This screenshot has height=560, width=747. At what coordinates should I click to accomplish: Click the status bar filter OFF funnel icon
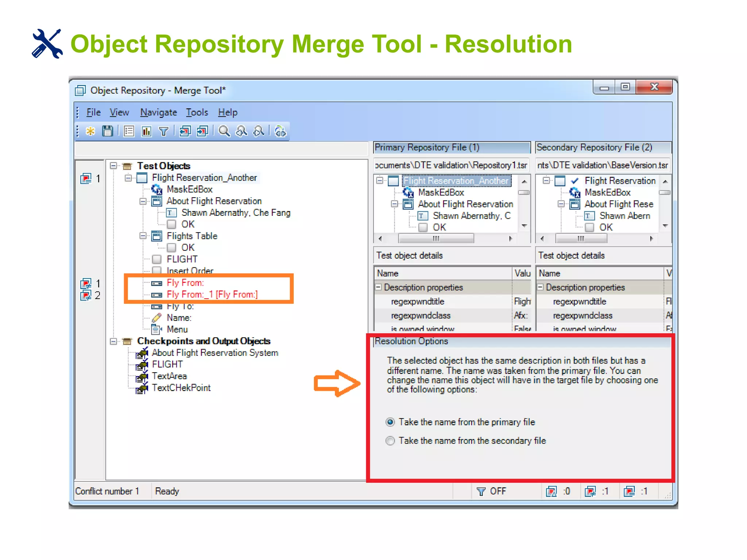click(481, 491)
